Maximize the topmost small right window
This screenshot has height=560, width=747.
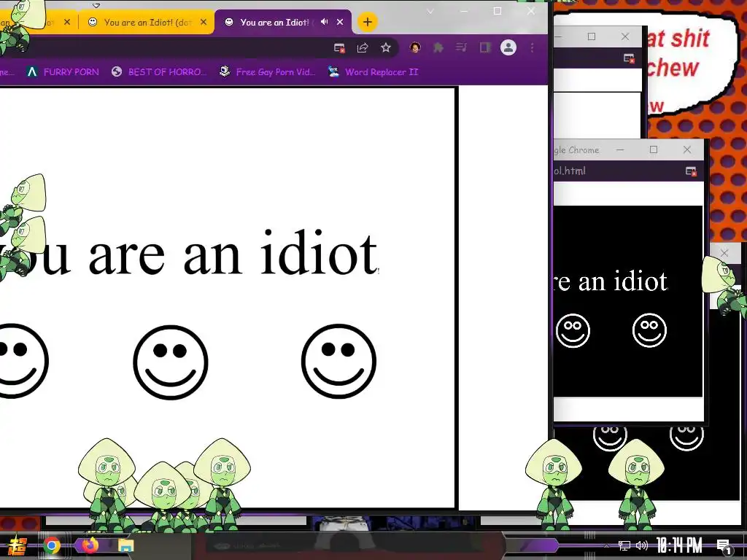(592, 36)
